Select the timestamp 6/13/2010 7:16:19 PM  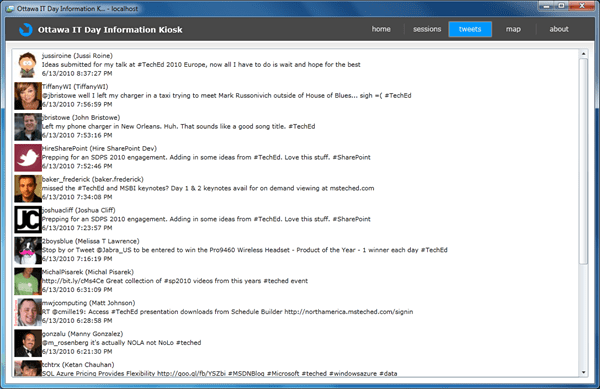77,259
